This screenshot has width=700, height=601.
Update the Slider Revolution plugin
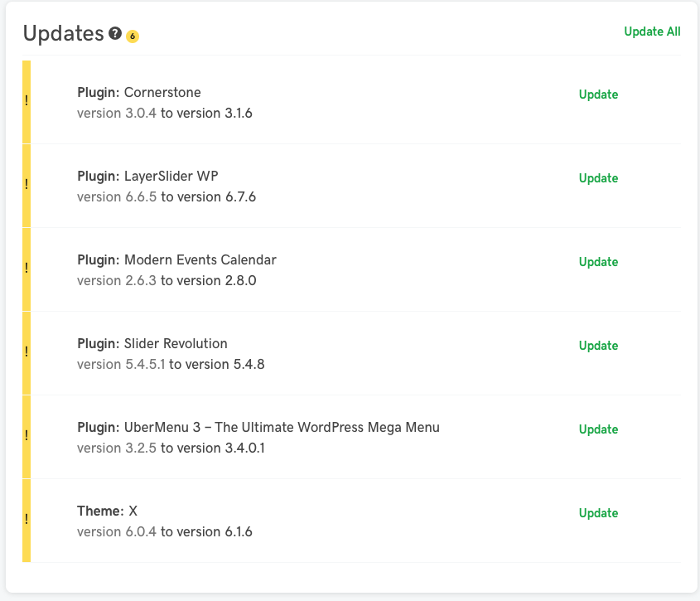click(598, 346)
